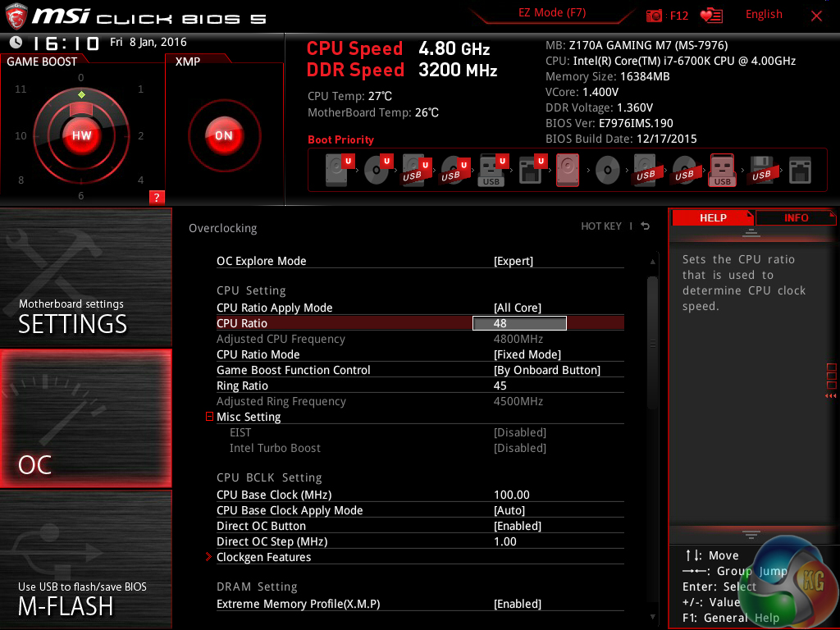Click Game Boost dial position 2
The width and height of the screenshot is (840, 630).
click(x=140, y=136)
